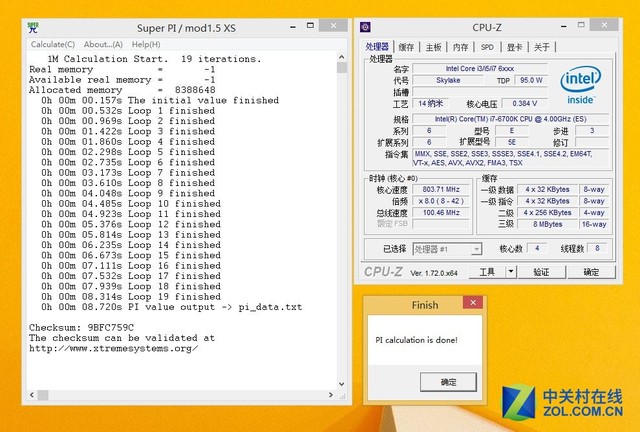Click the 验证 button in CPU-Z
Image resolution: width=640 pixels, height=432 pixels.
click(541, 271)
